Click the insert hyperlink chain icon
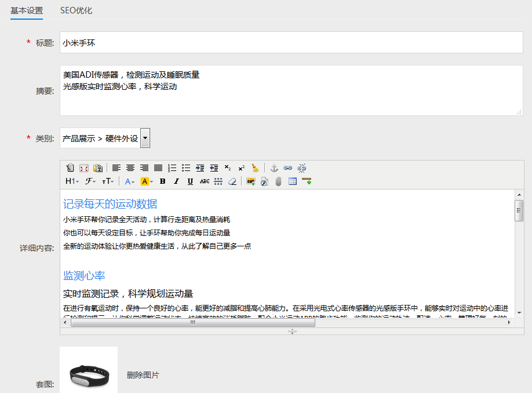 coord(288,168)
